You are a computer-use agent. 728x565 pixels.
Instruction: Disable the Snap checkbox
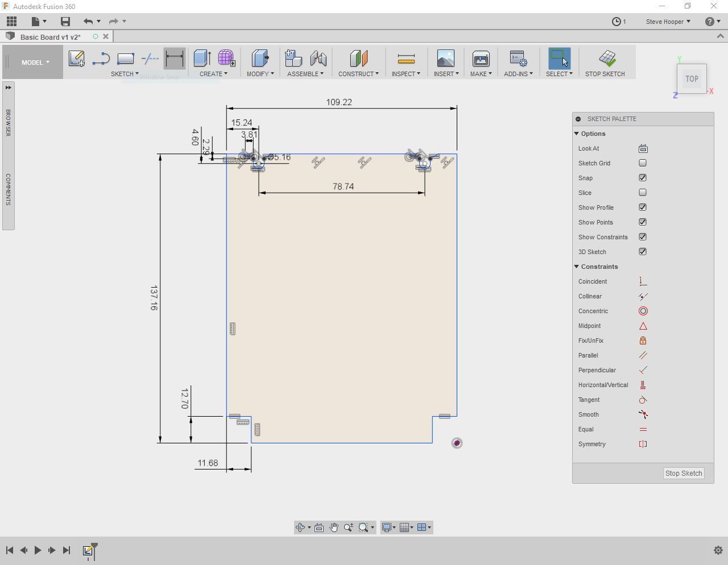pyautogui.click(x=643, y=178)
